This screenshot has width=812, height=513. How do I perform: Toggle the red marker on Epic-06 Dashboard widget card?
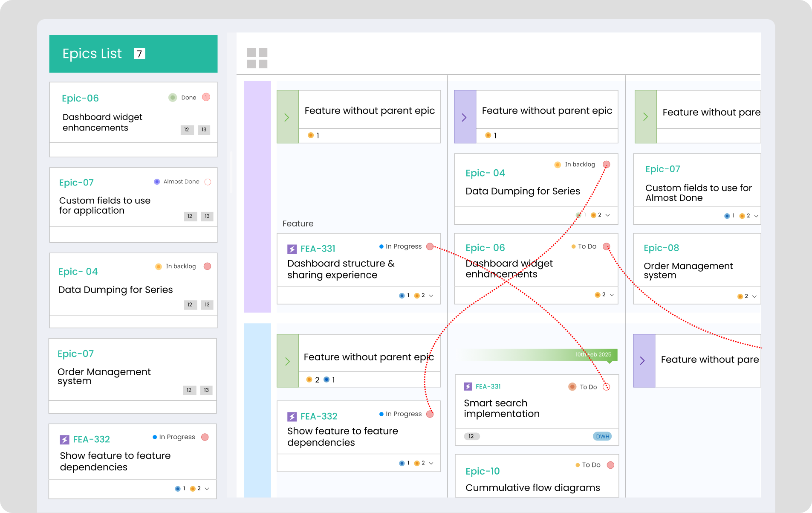click(x=607, y=246)
